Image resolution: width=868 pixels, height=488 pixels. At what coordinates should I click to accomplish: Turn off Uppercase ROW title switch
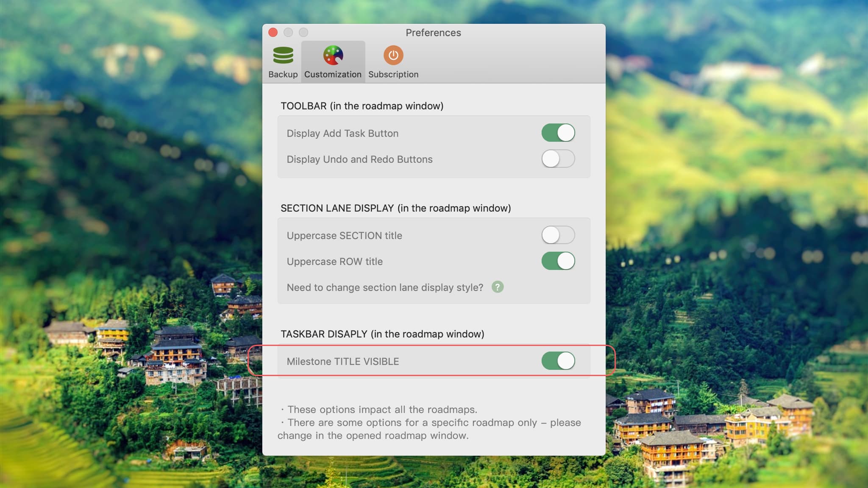(x=558, y=261)
